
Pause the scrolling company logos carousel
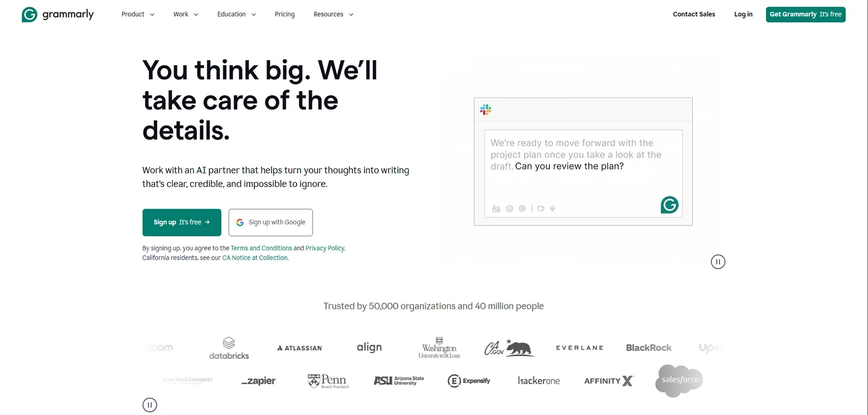click(x=150, y=405)
